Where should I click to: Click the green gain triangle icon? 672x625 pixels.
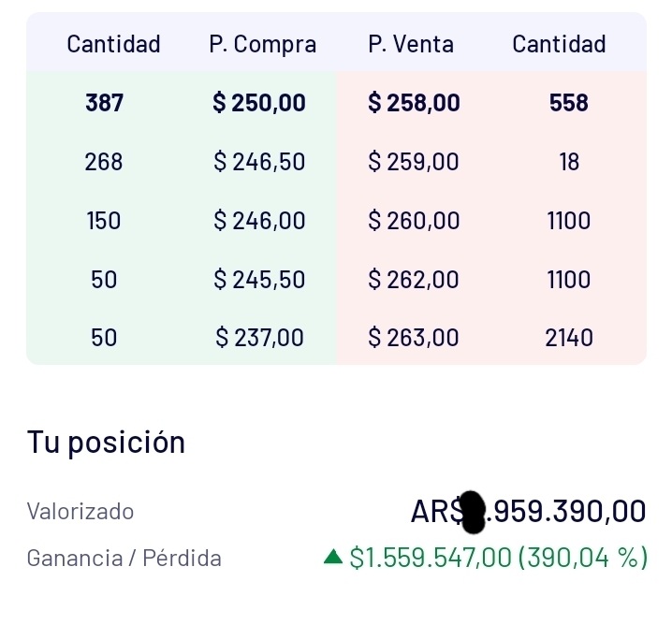coord(333,557)
